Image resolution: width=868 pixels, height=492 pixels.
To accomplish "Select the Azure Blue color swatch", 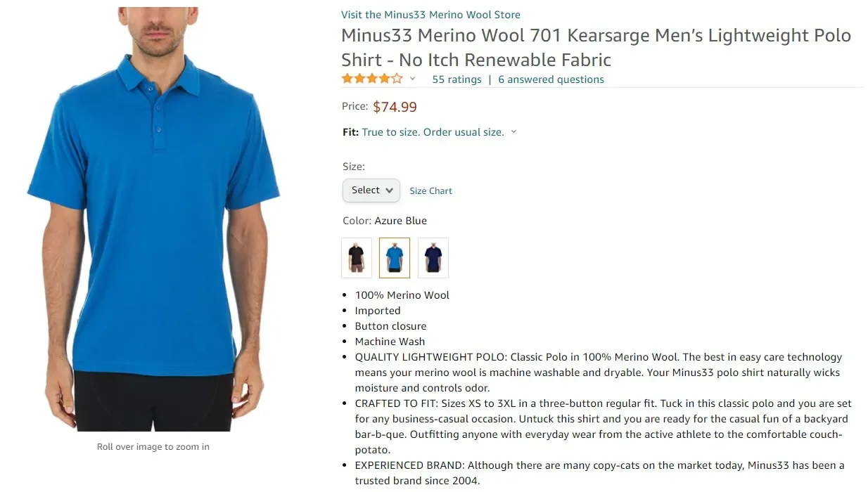I will [395, 258].
